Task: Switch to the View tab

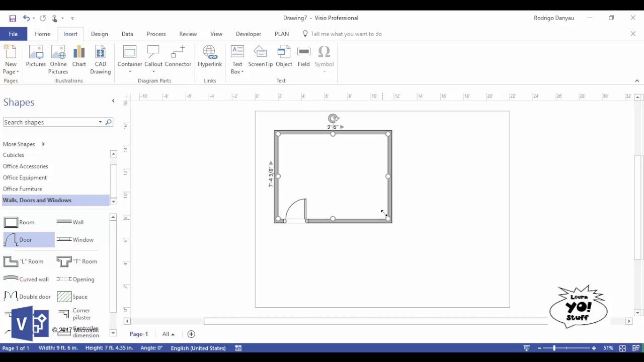Action: [216, 34]
